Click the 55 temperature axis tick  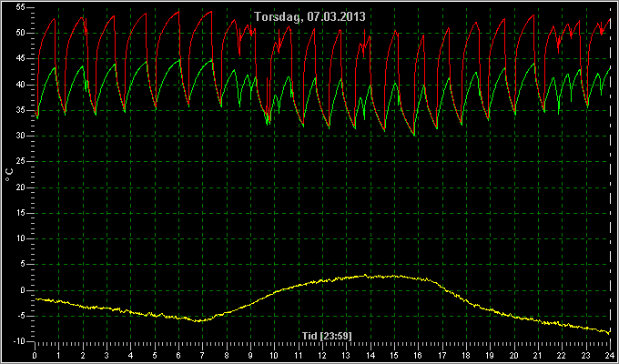click(x=21, y=7)
